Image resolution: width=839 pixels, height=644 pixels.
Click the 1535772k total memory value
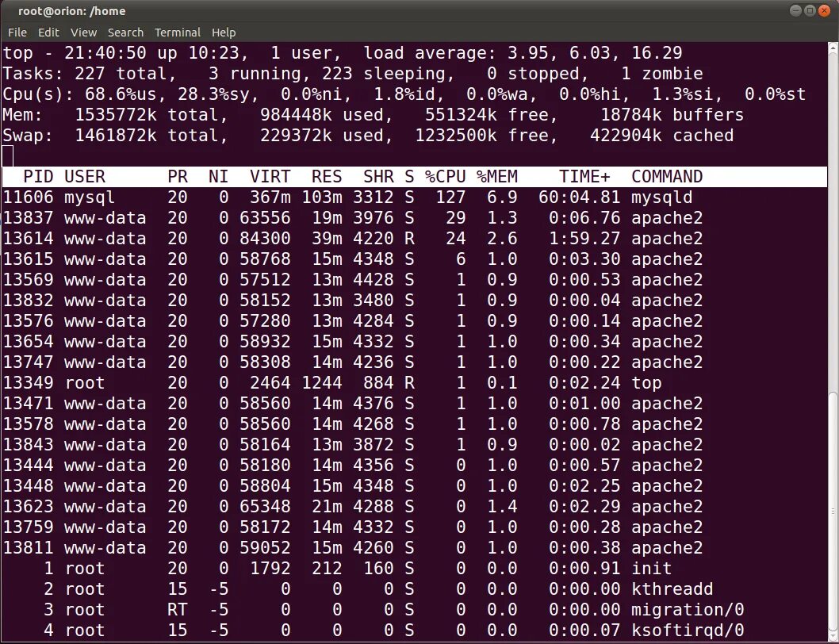click(x=146, y=115)
